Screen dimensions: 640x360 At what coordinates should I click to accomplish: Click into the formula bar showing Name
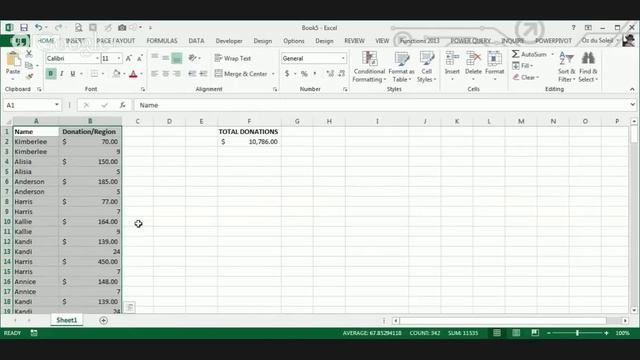coord(382,105)
